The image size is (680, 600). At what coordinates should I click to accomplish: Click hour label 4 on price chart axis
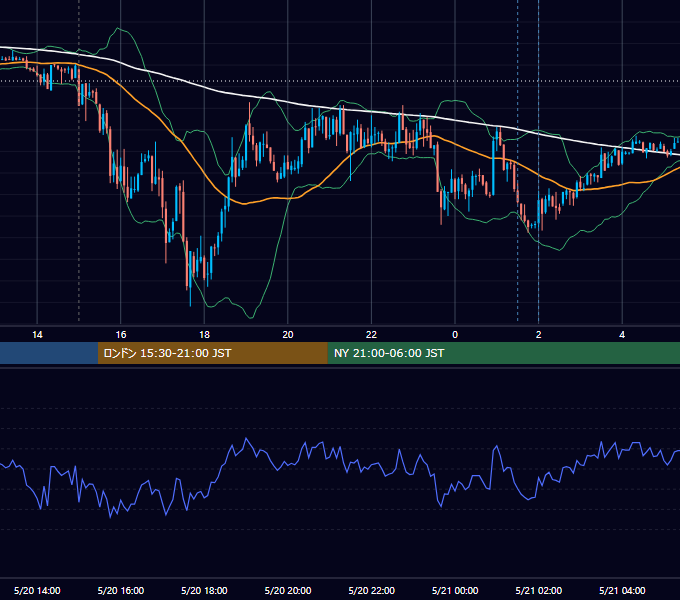[622, 334]
